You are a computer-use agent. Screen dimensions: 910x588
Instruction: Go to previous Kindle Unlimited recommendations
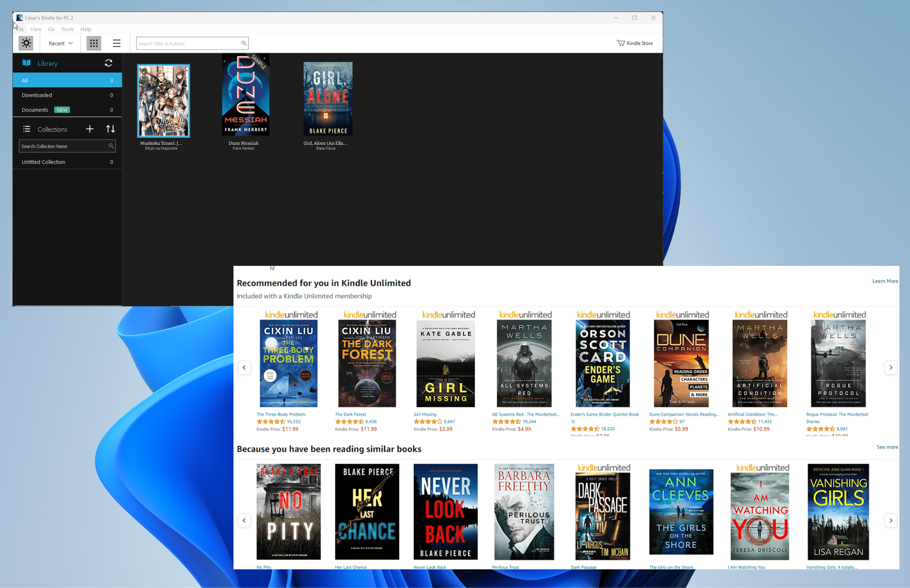click(x=244, y=367)
